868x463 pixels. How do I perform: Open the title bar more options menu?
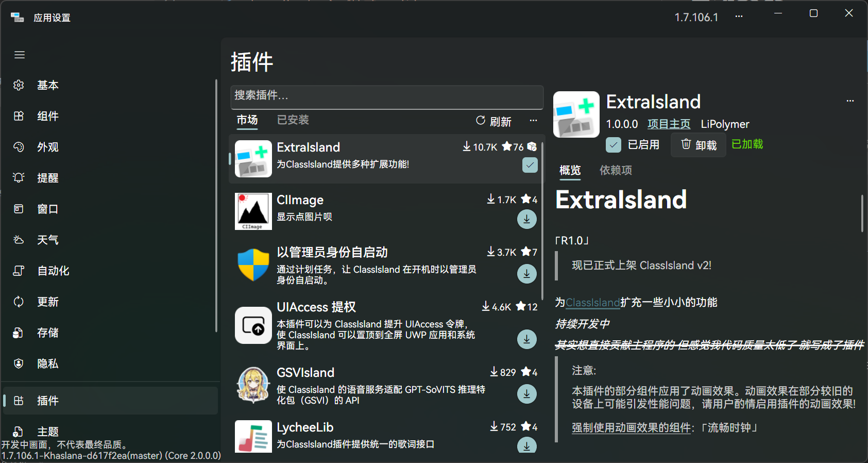pyautogui.click(x=739, y=16)
